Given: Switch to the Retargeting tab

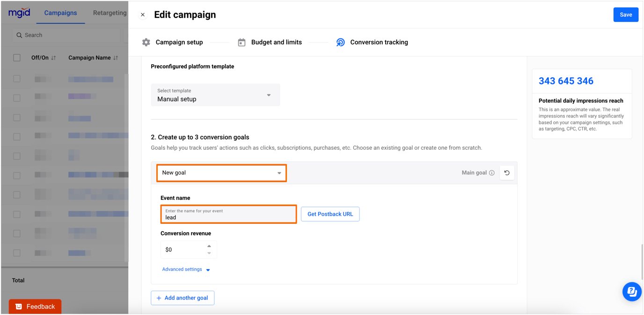Looking at the screenshot, I should tap(109, 13).
